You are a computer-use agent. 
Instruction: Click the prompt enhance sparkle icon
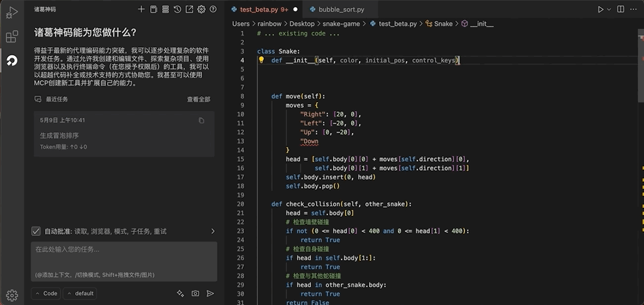(x=180, y=293)
